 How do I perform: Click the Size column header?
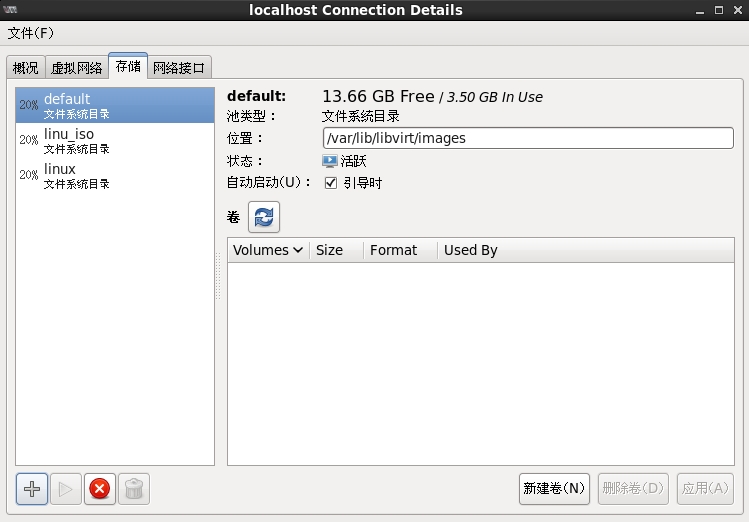[x=330, y=250]
